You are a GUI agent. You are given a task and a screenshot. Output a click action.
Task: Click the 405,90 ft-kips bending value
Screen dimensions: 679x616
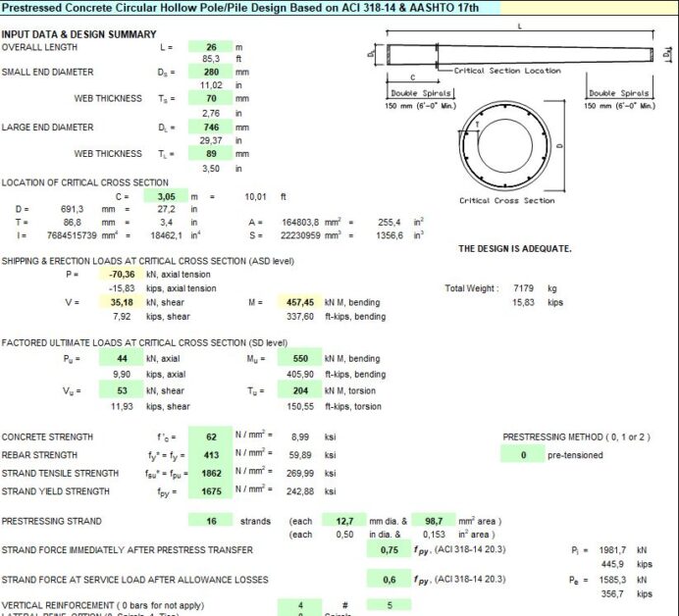[300, 374]
